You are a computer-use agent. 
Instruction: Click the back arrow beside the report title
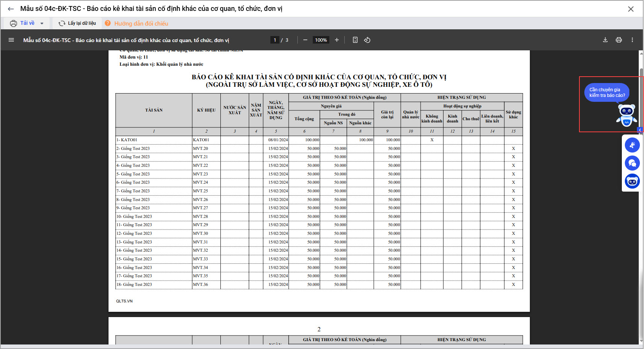[x=11, y=9]
